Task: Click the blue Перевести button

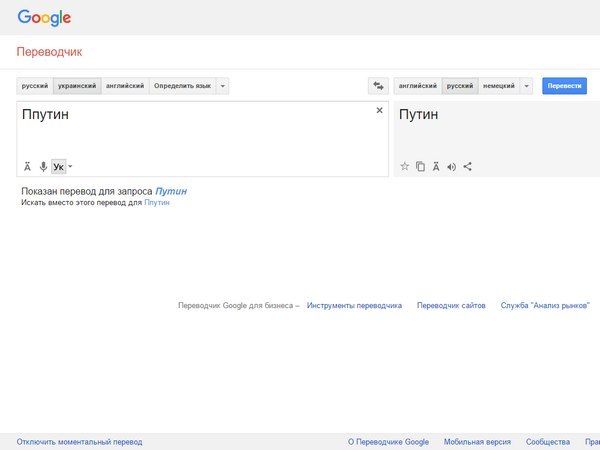Action: pyautogui.click(x=564, y=86)
